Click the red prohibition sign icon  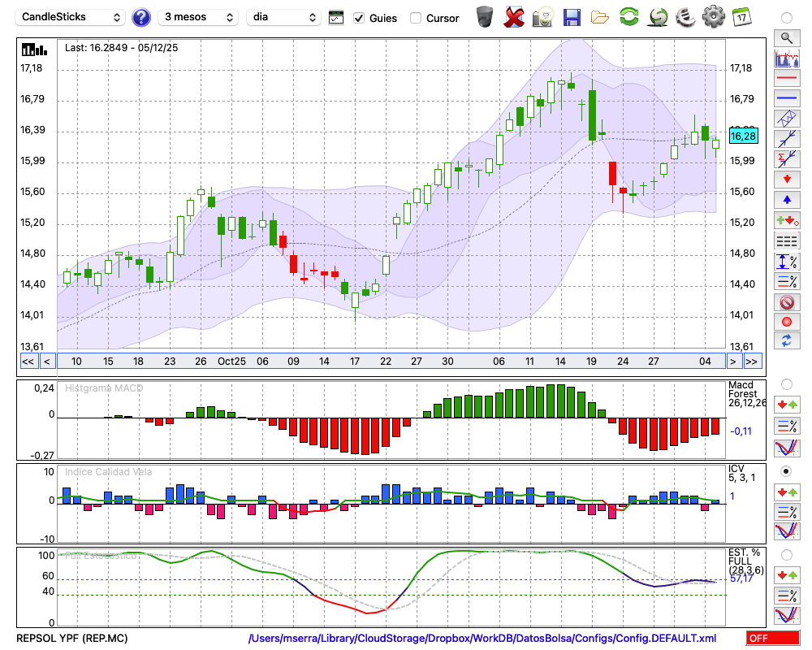coord(787,302)
